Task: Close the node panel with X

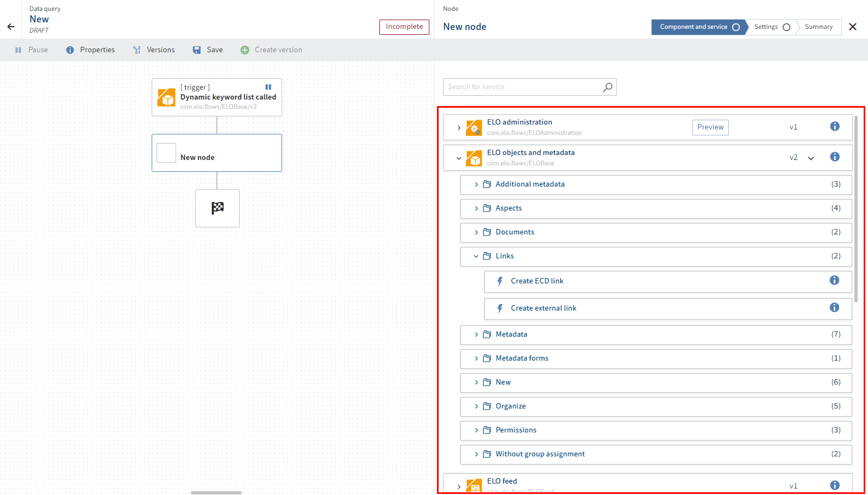Action: (x=853, y=27)
